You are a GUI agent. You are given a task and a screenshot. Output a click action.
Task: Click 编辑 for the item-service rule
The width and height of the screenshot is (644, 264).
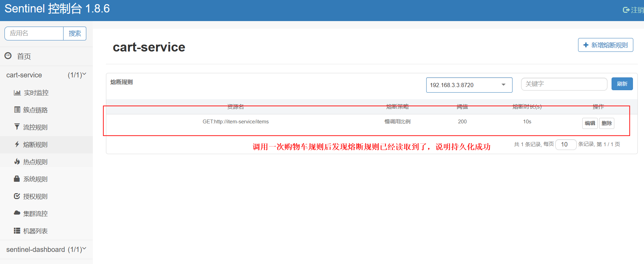590,123
